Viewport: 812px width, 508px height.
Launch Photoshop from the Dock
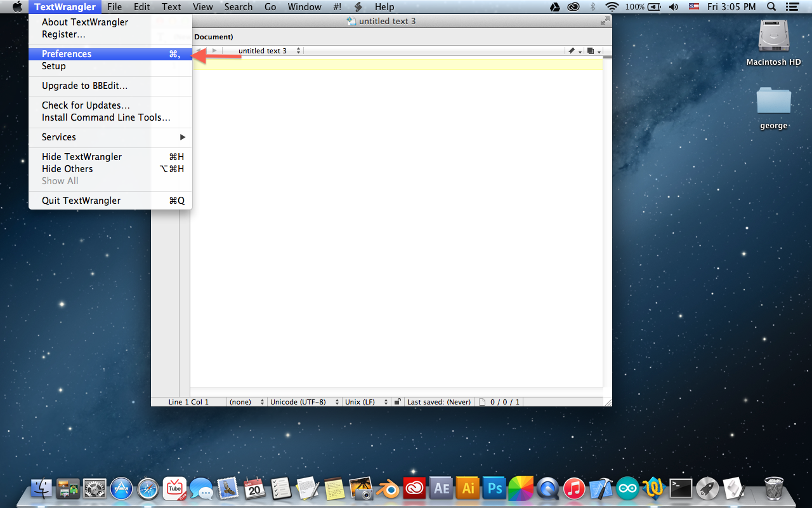494,488
